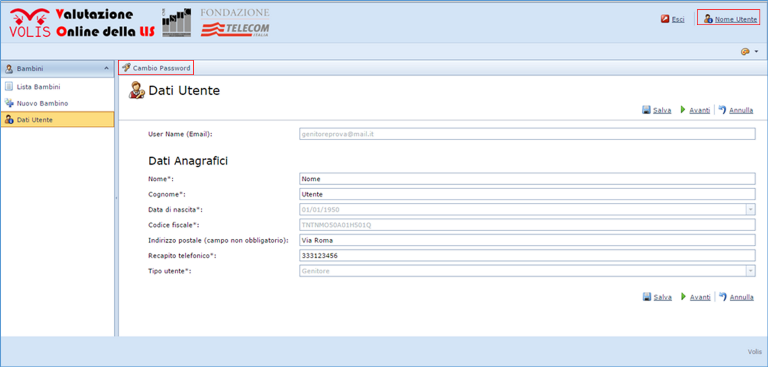Click the Codice fiscale field
Viewport: 768px width, 367px height.
tap(527, 225)
